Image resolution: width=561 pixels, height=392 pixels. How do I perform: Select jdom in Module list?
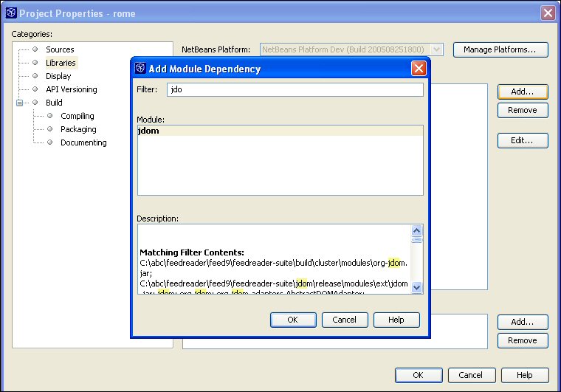[280, 131]
